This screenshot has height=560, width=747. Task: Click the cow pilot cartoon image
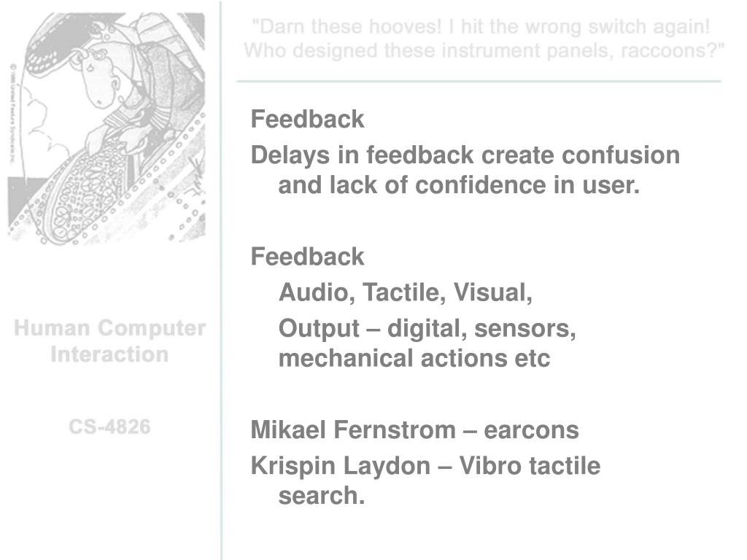(x=107, y=128)
